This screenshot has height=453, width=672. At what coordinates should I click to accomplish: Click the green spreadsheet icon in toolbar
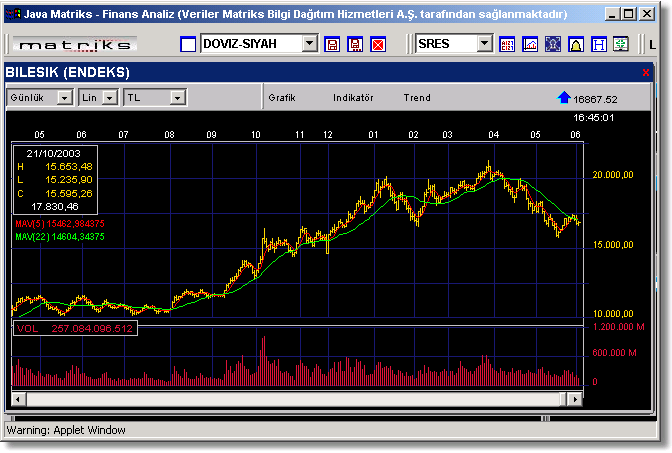pyautogui.click(x=621, y=45)
